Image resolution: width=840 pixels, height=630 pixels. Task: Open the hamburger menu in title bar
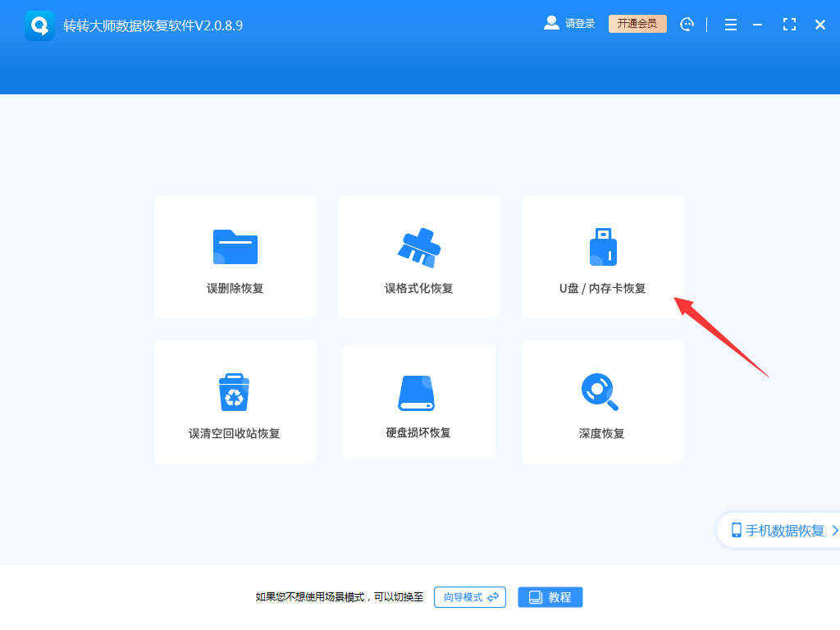click(730, 24)
